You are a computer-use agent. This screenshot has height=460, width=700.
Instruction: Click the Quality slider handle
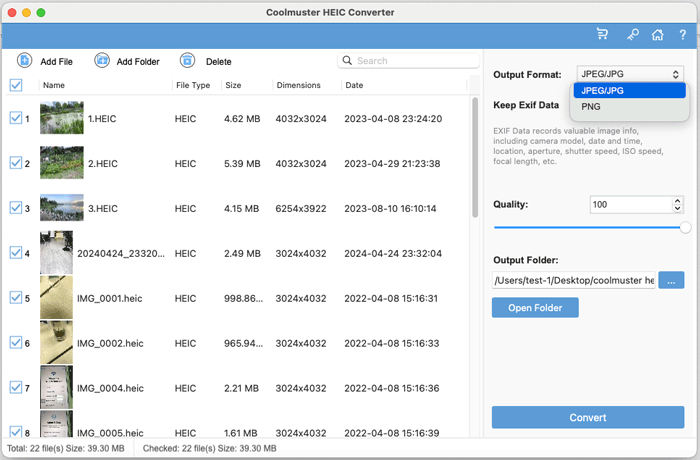[686, 228]
